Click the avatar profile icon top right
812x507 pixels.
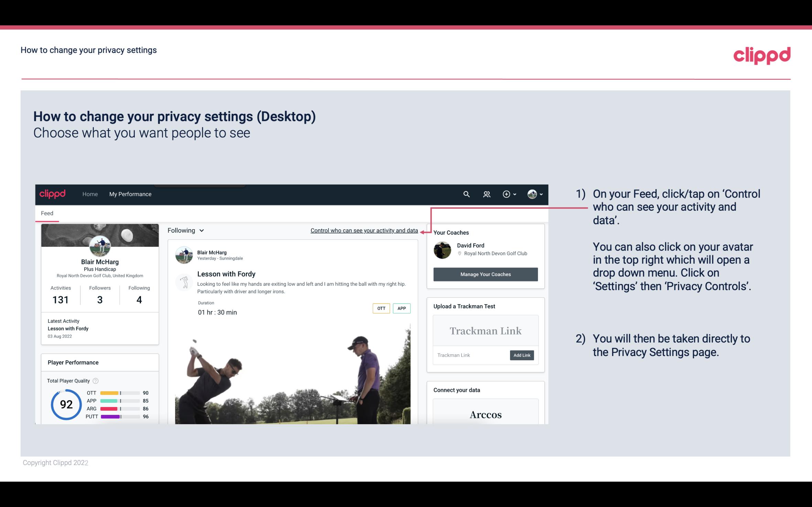[x=531, y=194]
